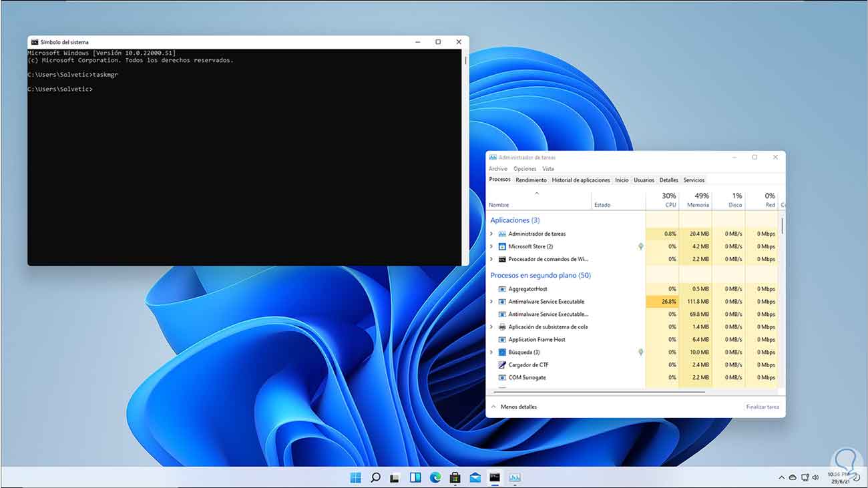Switch to the Rendimiento tab

pyautogui.click(x=531, y=180)
